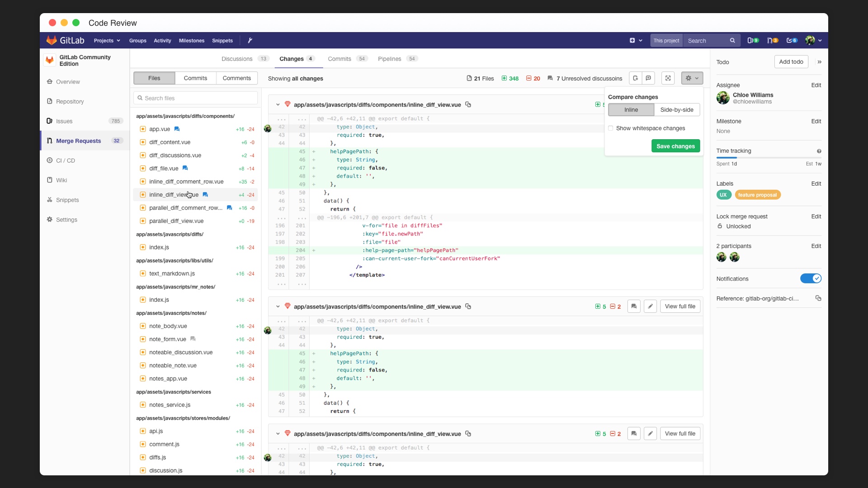Click the Add todo button

pyautogui.click(x=791, y=61)
